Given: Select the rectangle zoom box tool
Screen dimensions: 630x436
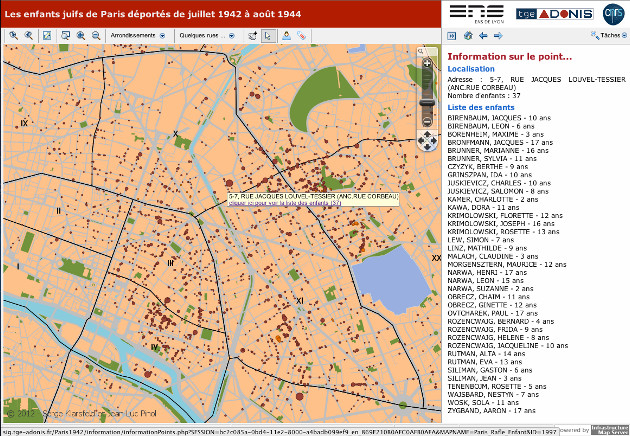Looking at the screenshot, I should coord(63,35).
